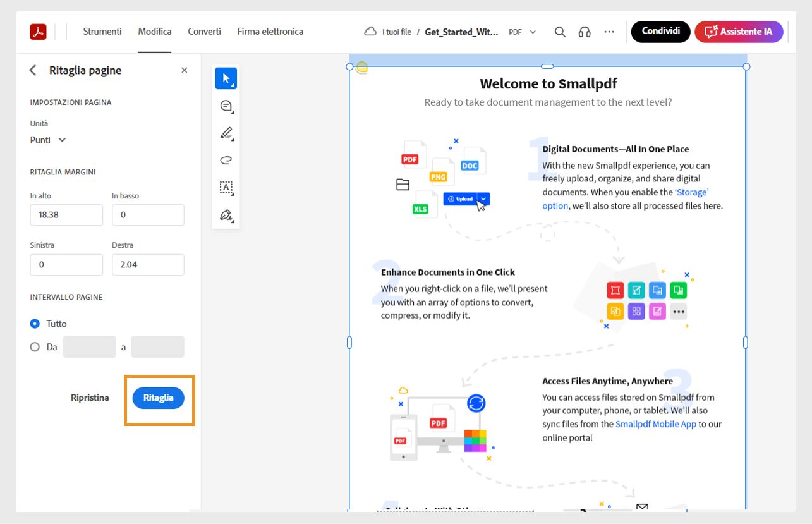Click the yellow comment marker on page
This screenshot has height=524, width=812.
(361, 67)
